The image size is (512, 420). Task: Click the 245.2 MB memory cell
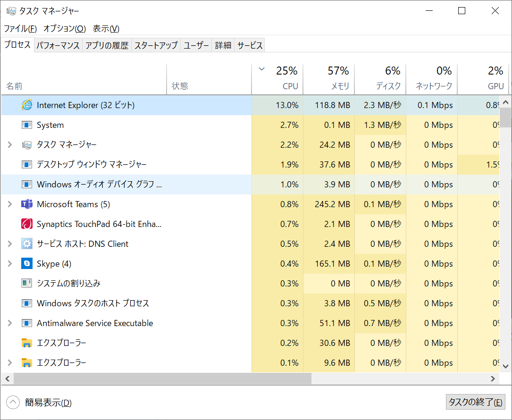pos(329,204)
